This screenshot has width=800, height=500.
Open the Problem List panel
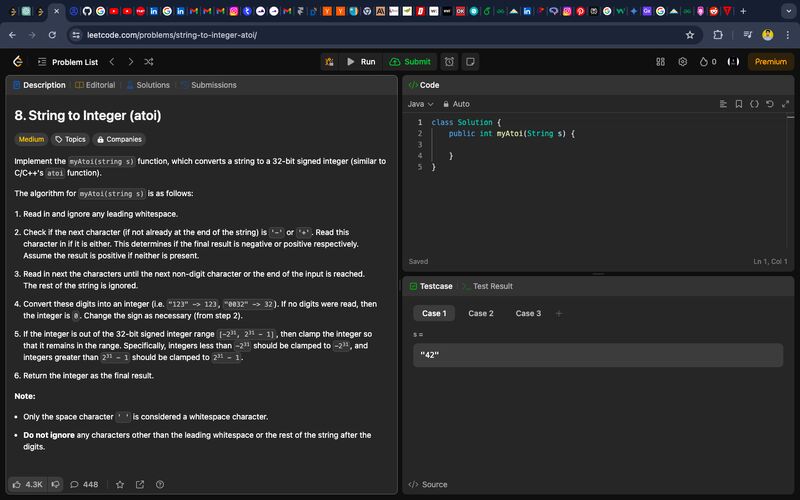pos(68,62)
